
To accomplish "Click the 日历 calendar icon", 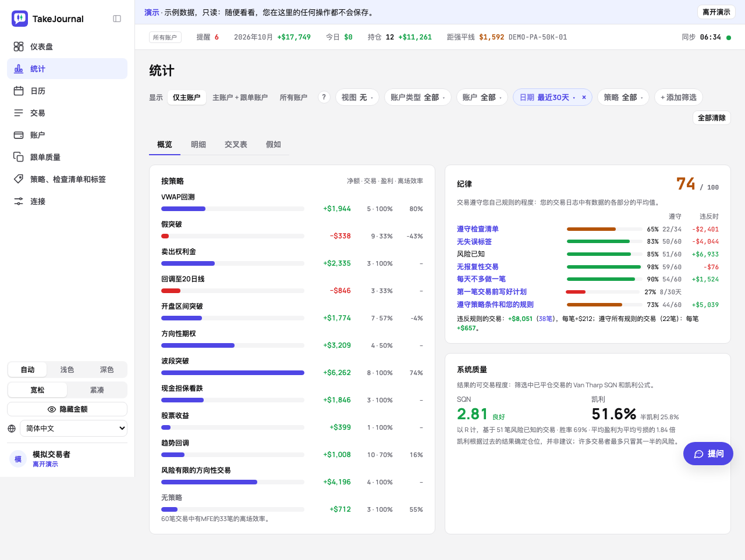I will (x=19, y=91).
